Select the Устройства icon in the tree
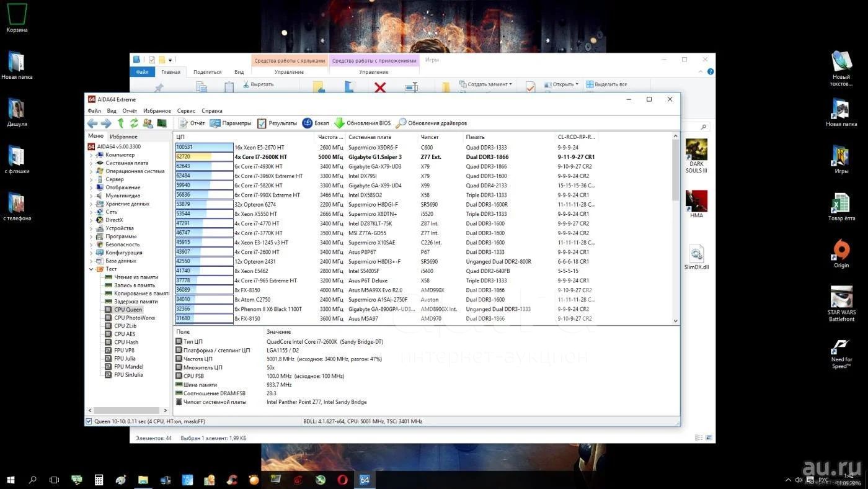Viewport: 868px width, 489px height. tap(100, 228)
